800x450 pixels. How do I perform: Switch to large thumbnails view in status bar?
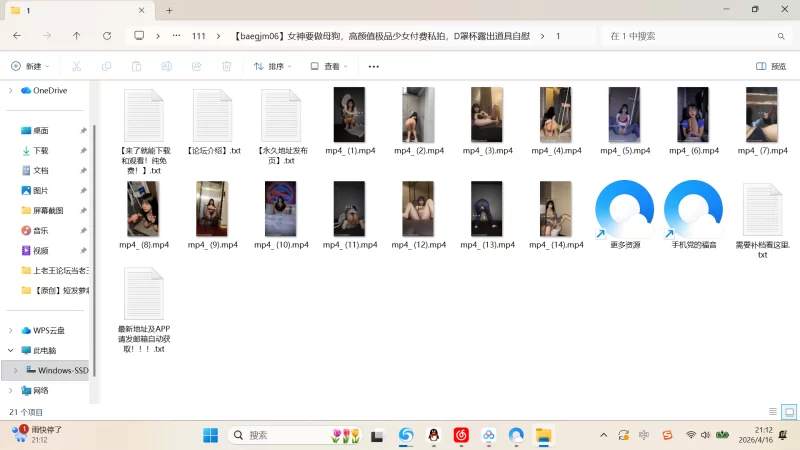click(x=789, y=411)
